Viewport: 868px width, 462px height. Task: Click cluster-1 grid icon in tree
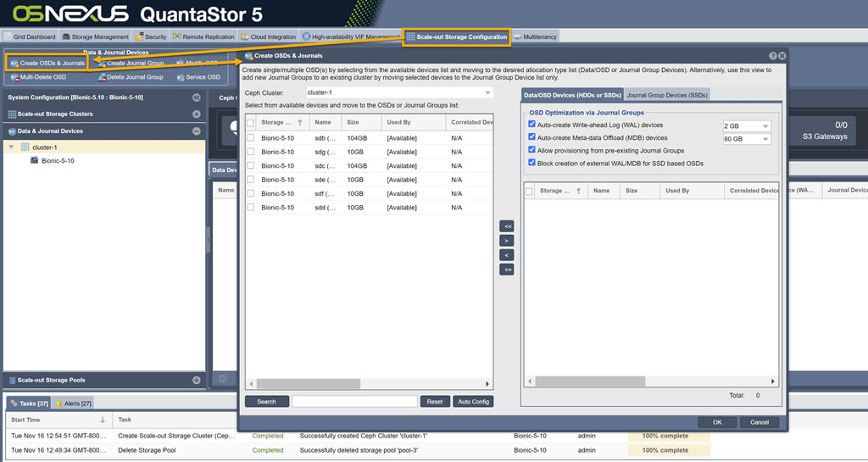click(x=25, y=148)
